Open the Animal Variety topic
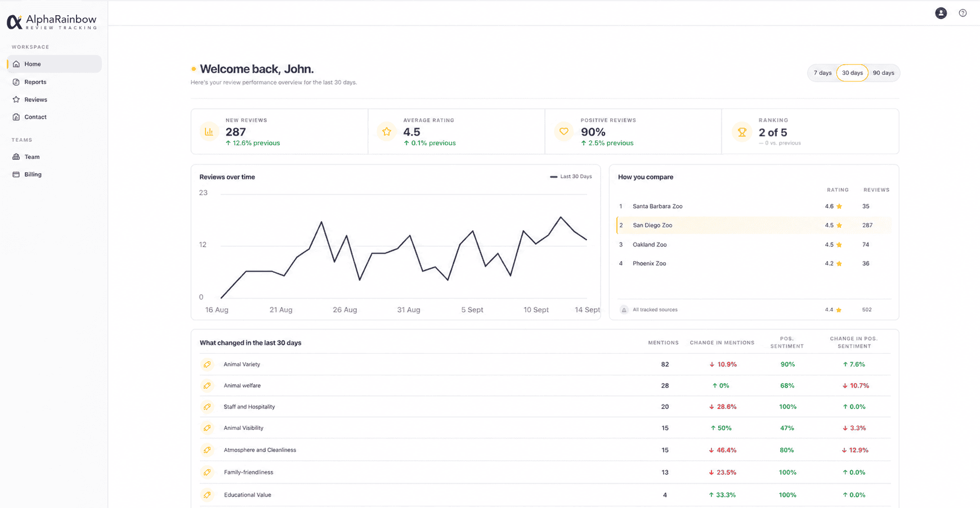This screenshot has width=980, height=508. pyautogui.click(x=242, y=365)
